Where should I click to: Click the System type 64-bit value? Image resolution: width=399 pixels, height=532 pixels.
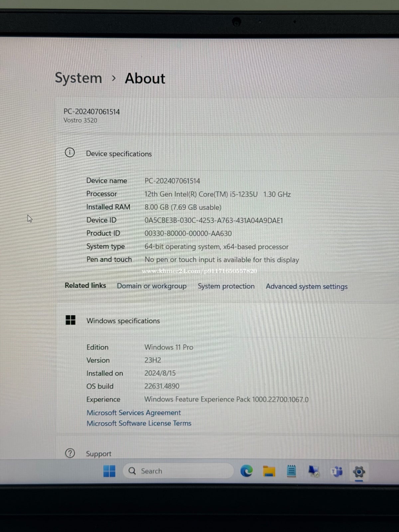216,247
